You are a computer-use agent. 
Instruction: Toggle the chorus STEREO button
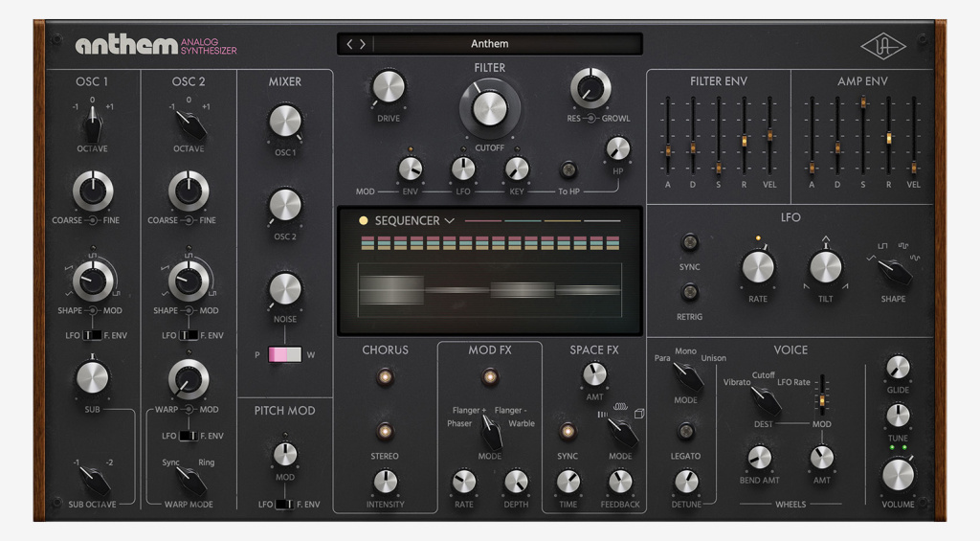385,431
